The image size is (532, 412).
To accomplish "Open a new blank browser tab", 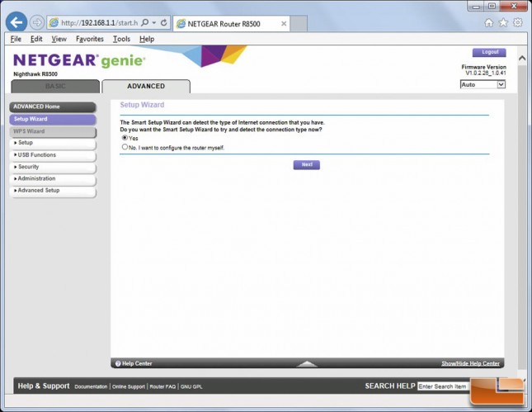I will (x=299, y=23).
